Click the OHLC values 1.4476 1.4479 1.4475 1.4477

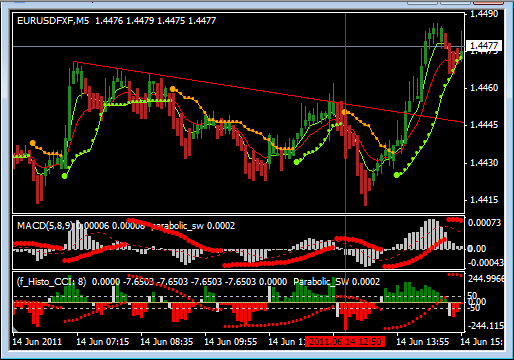(x=156, y=21)
